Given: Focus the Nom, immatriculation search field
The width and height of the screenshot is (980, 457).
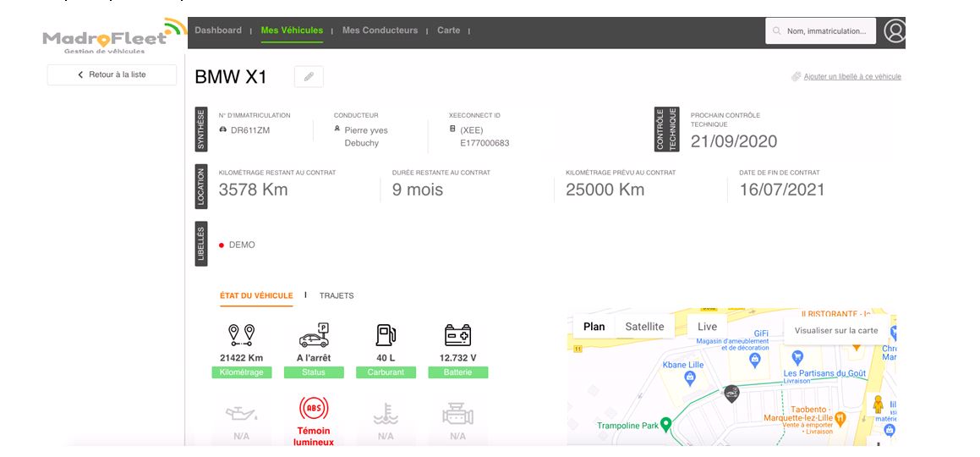Looking at the screenshot, I should coord(821,30).
